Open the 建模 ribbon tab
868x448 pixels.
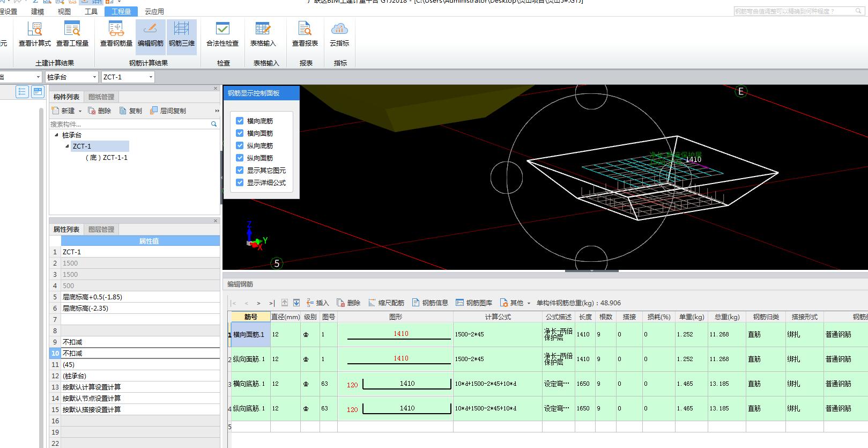coord(38,11)
